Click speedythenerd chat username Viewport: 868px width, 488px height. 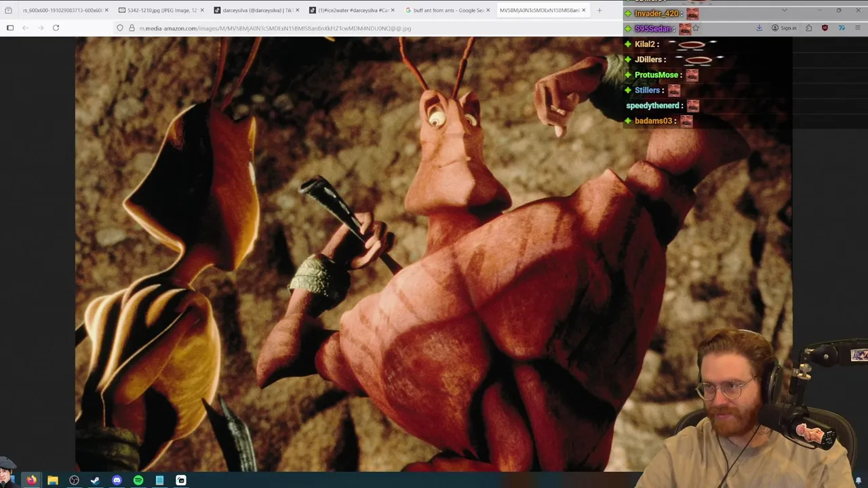pyautogui.click(x=654, y=106)
